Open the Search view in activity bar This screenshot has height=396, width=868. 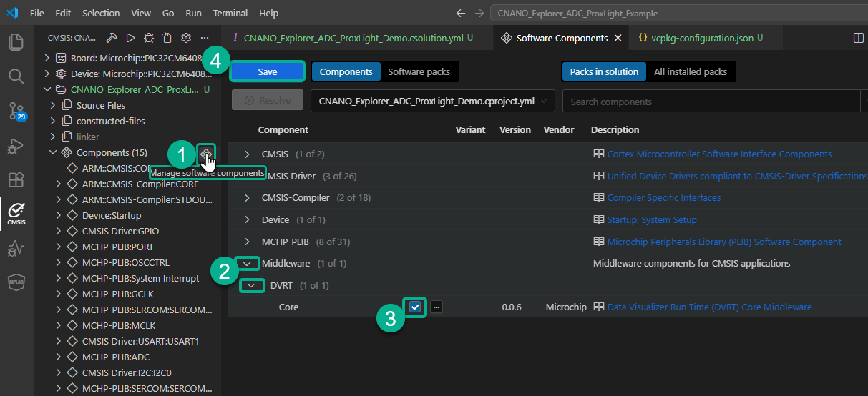(16, 76)
